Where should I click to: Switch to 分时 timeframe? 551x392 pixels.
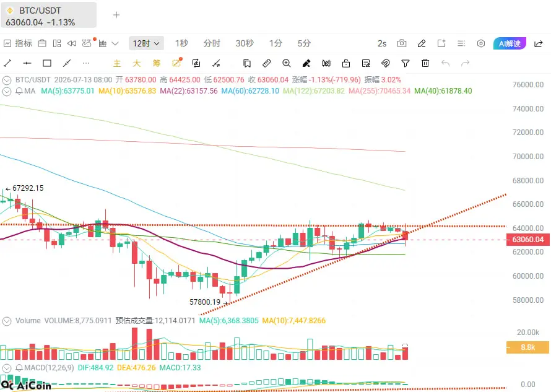[x=212, y=43]
